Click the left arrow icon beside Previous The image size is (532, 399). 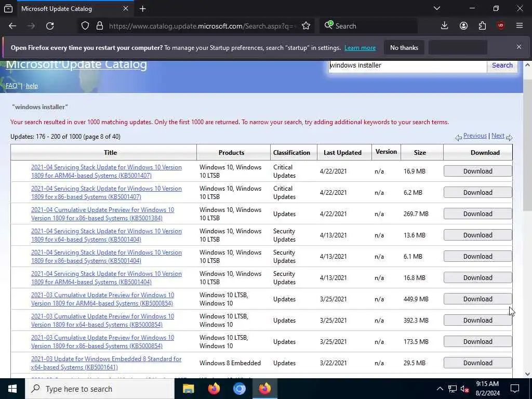click(458, 137)
